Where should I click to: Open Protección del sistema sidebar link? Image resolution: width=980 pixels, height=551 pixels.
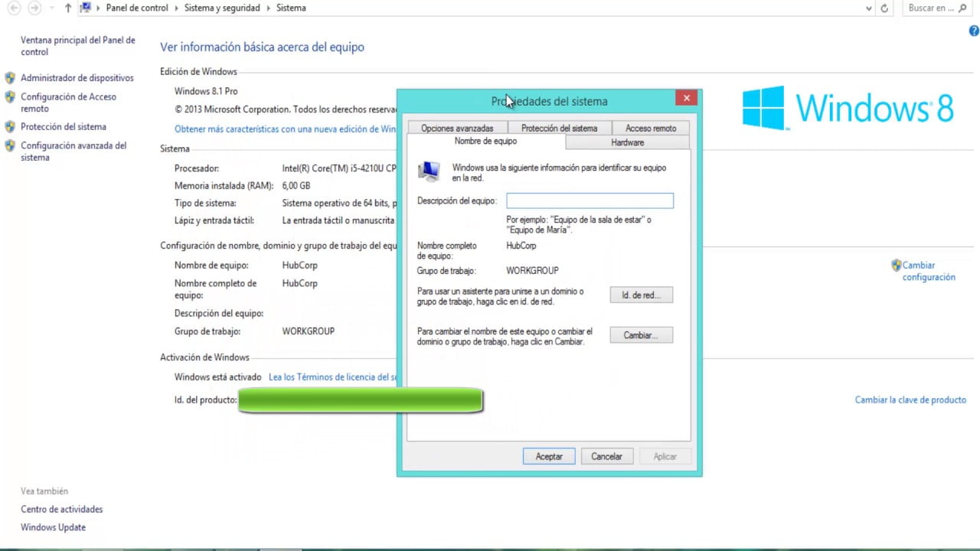click(x=64, y=127)
